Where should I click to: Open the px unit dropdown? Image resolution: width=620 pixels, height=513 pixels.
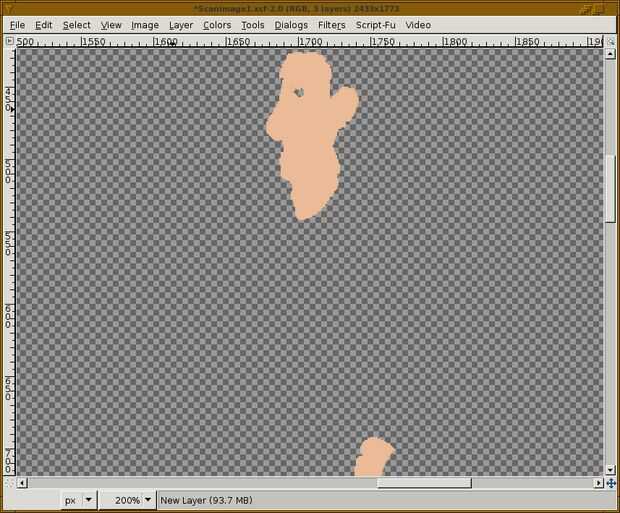[78, 500]
